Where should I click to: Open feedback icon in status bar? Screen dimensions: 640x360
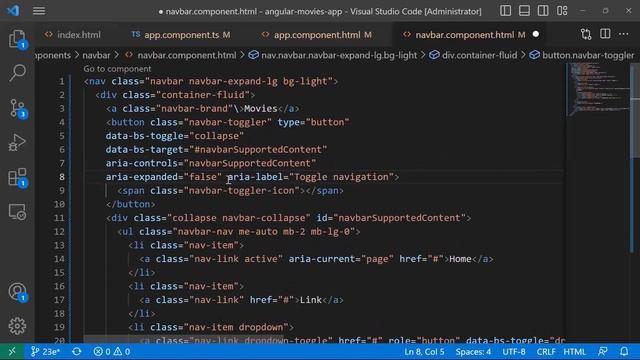tap(603, 351)
